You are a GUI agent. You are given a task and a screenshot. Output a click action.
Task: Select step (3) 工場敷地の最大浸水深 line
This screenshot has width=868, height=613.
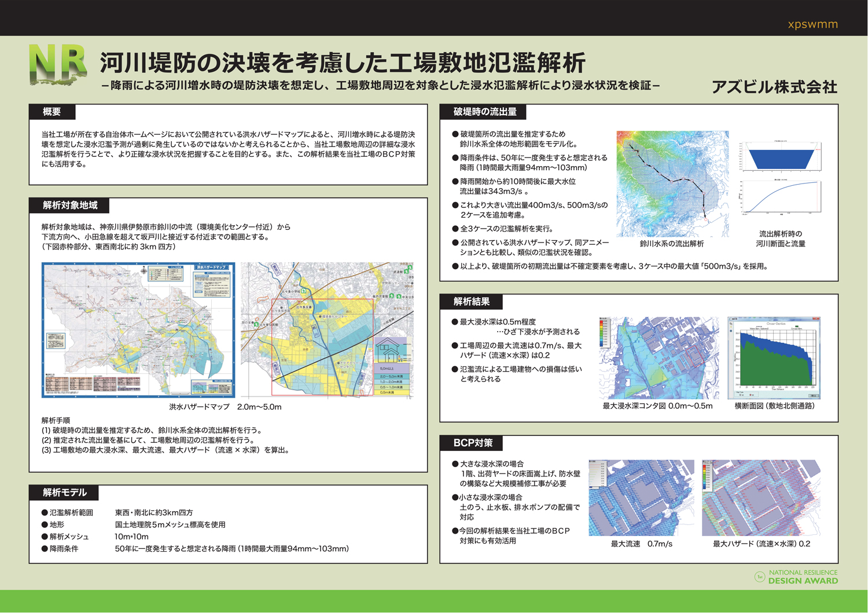point(165,450)
